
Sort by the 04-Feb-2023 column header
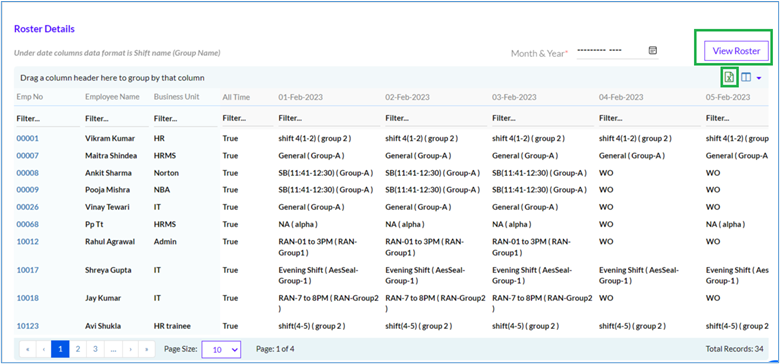click(621, 97)
